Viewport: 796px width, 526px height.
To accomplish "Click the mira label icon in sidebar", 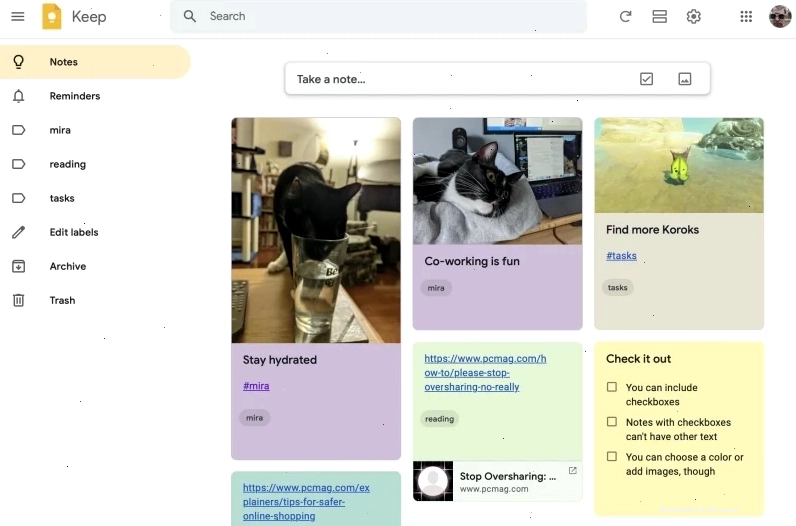I will [18, 130].
